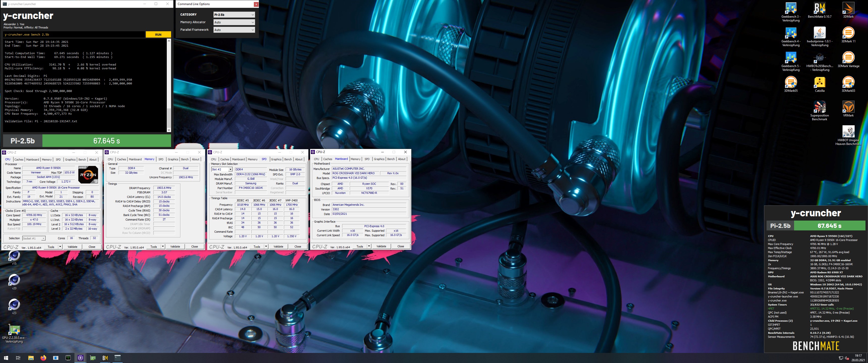
Task: Click the Close button in the CPU-Z SPD window
Action: [x=297, y=247]
